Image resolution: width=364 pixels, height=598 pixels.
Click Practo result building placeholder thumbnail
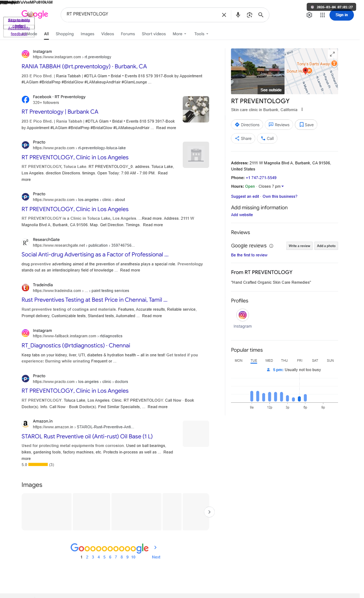coord(196,155)
